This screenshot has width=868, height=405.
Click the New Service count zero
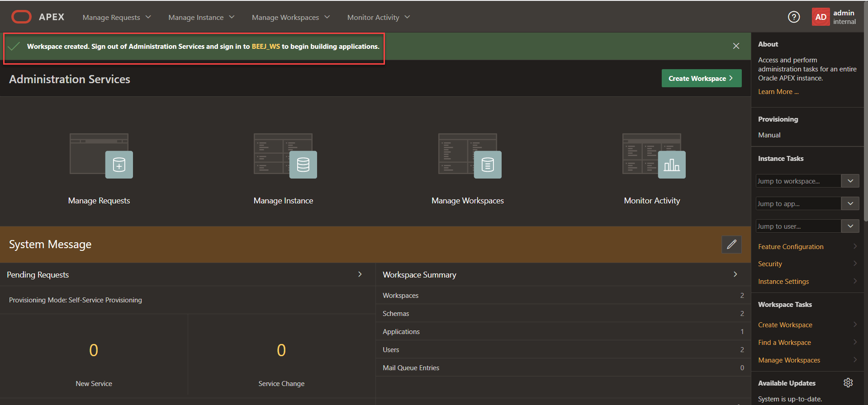(x=94, y=350)
